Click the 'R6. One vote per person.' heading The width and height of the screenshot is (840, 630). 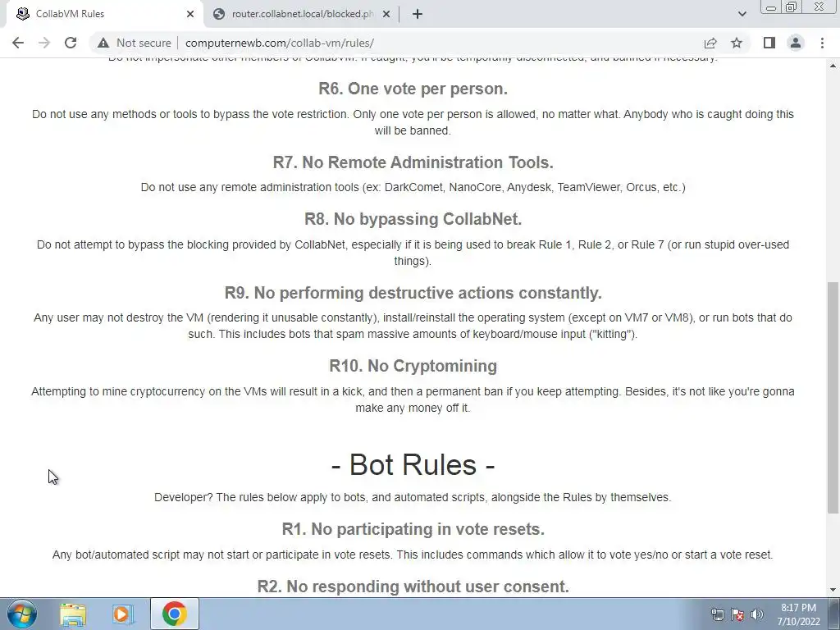tap(413, 89)
